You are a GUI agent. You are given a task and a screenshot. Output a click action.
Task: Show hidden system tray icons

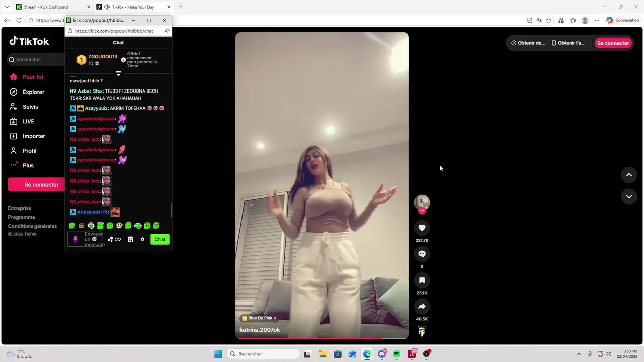pyautogui.click(x=579, y=354)
